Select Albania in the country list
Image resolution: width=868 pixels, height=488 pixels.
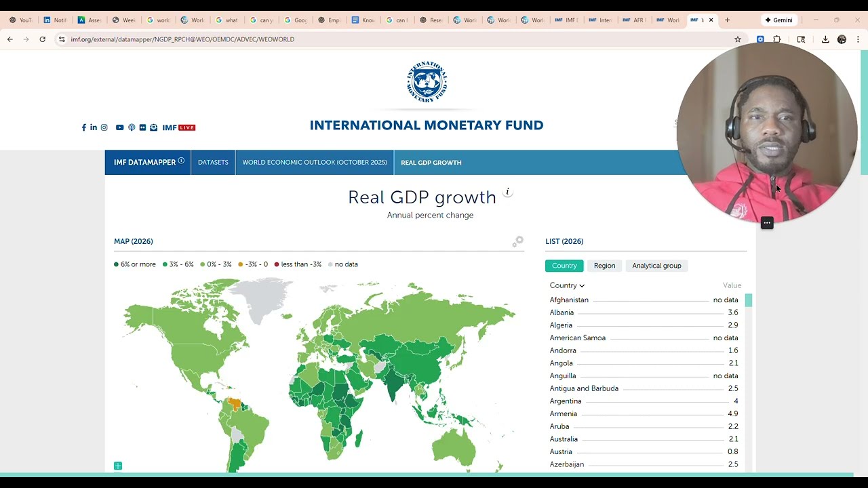(x=644, y=313)
